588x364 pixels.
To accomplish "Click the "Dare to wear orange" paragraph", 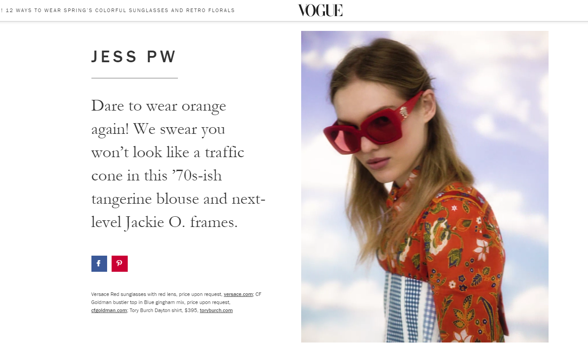I will [x=178, y=164].
